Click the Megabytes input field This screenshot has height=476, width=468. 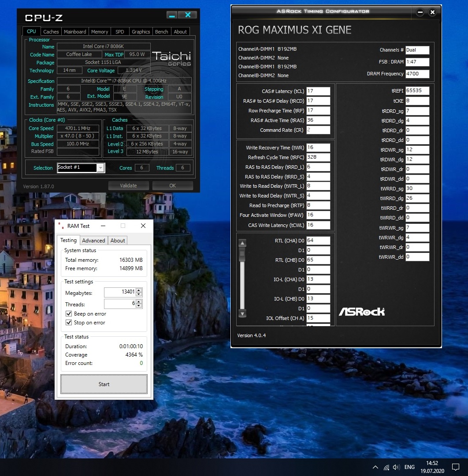[120, 292]
